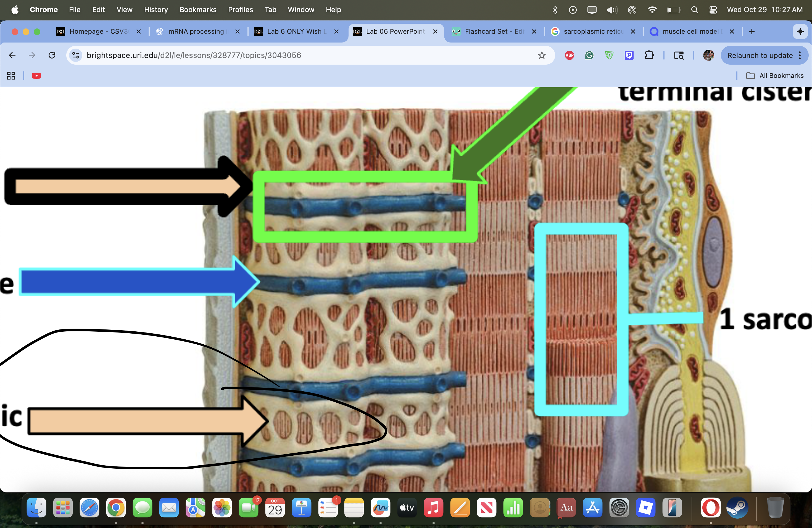The image size is (812, 528).
Task: Open Dictionary from the dock
Action: (566, 508)
